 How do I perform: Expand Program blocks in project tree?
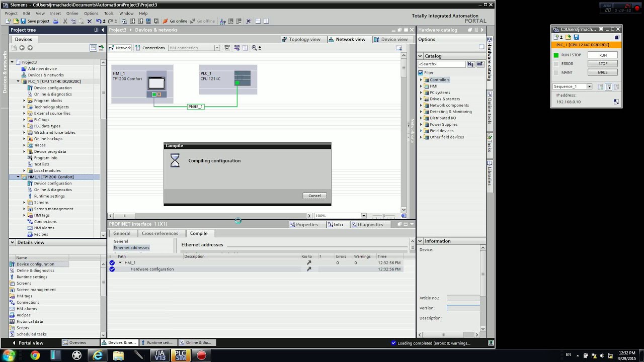click(x=24, y=101)
